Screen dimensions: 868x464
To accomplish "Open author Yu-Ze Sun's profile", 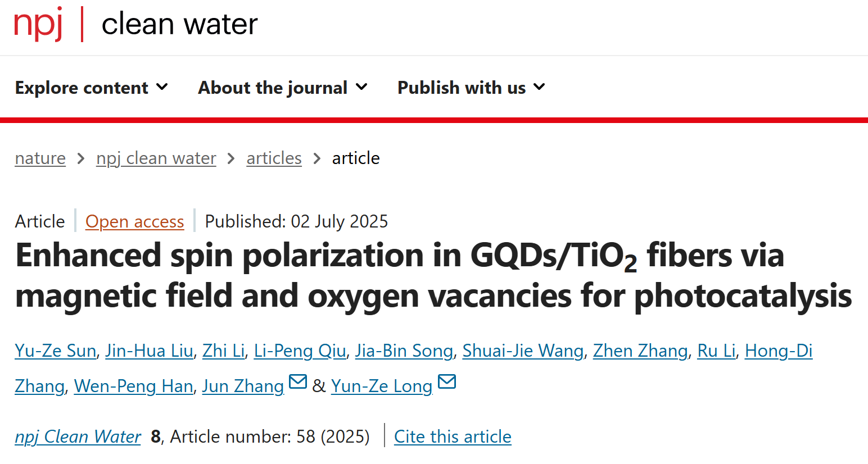I will click(55, 351).
